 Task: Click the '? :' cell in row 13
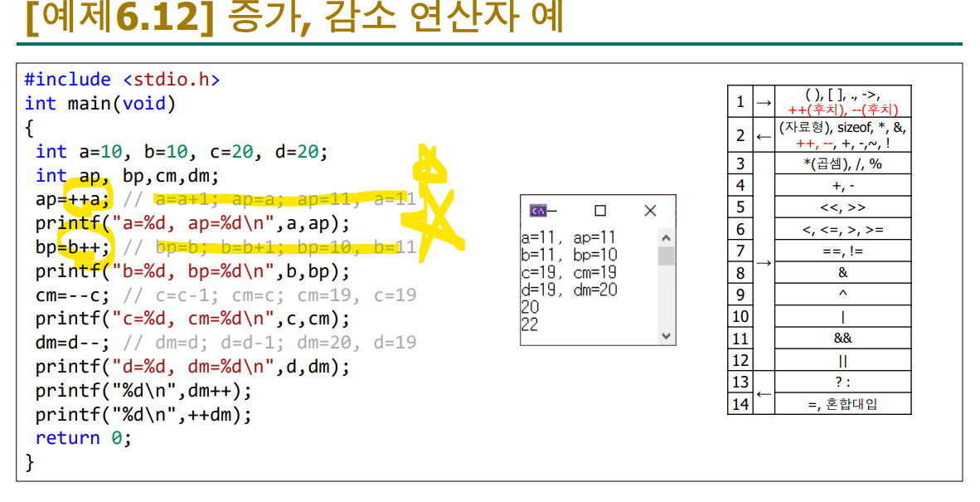(842, 382)
